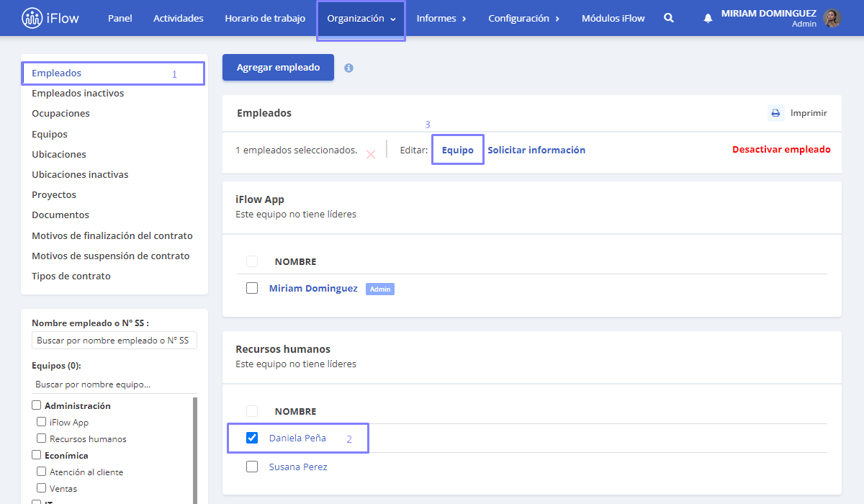The image size is (864, 504).
Task: Open Proyectos in the sidebar
Action: [x=54, y=194]
